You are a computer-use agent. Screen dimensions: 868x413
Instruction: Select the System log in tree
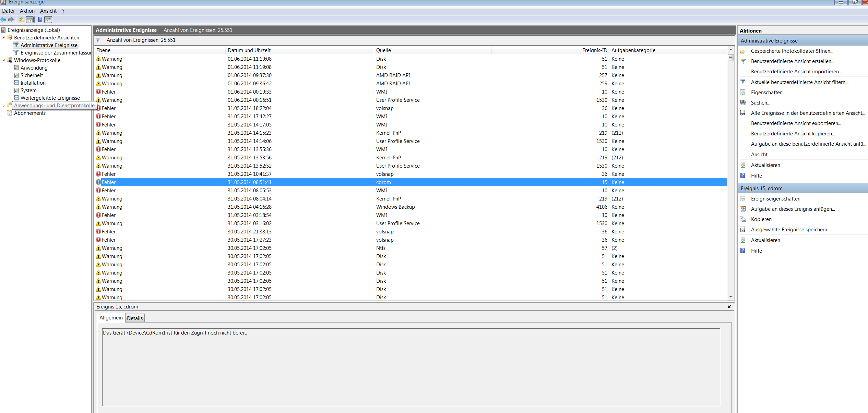[x=28, y=90]
